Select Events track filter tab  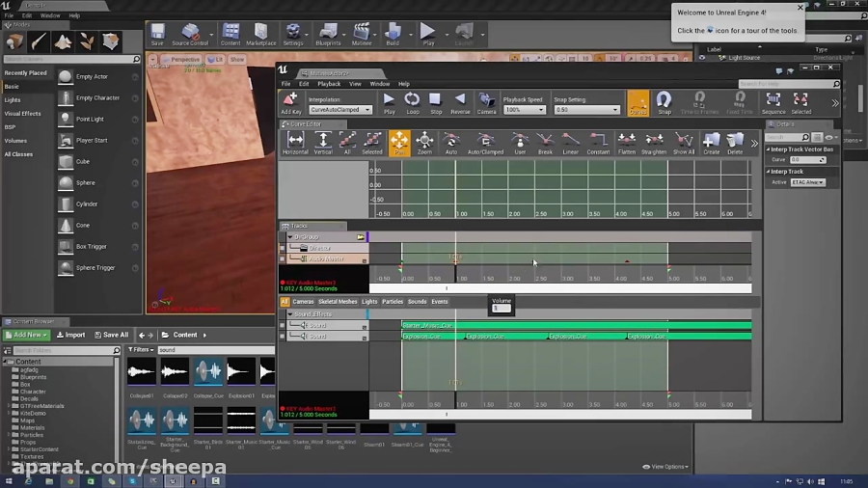coord(440,302)
